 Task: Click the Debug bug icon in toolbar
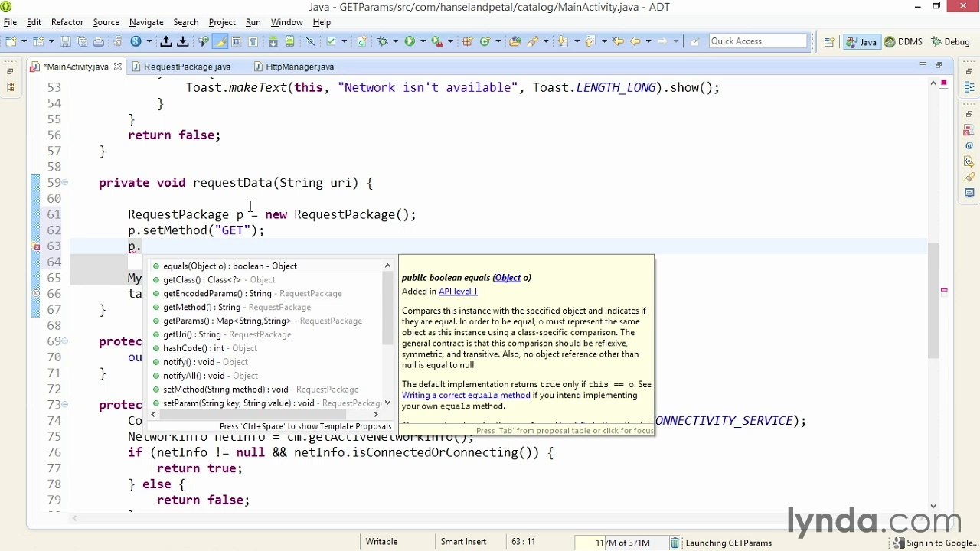tap(382, 41)
